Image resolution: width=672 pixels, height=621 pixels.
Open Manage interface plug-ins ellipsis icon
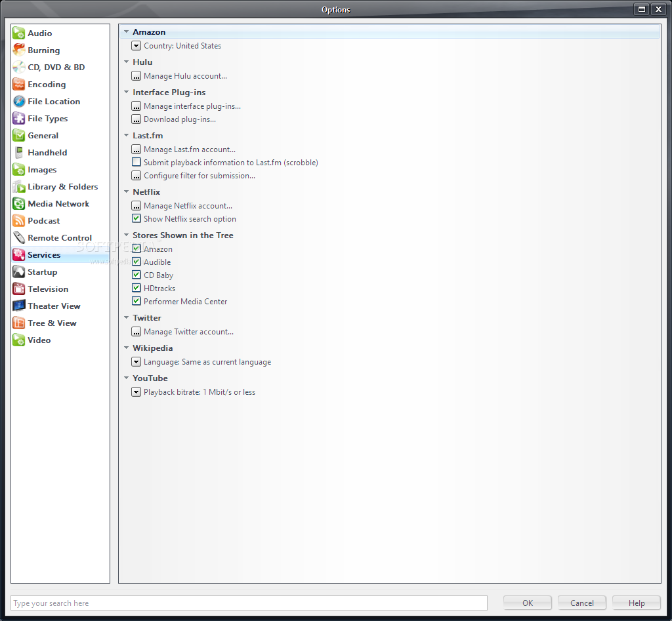click(136, 106)
